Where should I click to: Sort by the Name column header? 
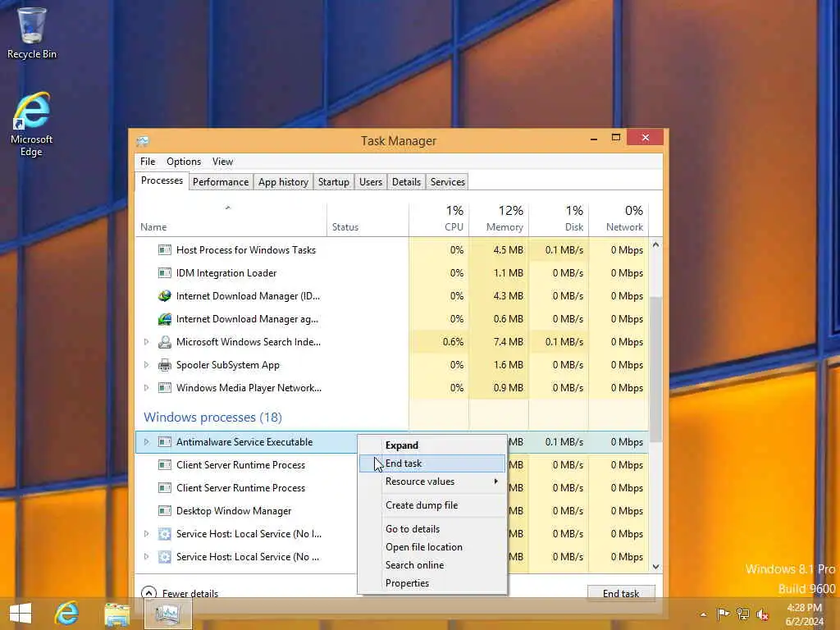231,220
